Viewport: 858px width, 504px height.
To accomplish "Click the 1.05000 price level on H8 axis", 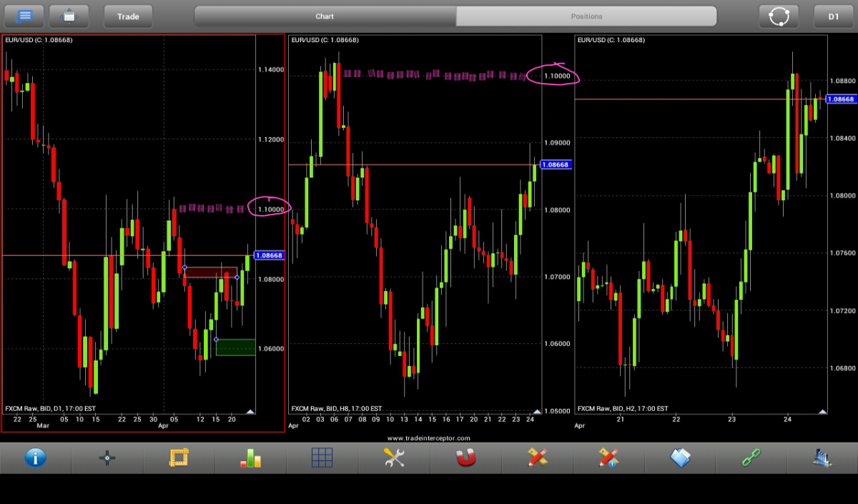I will pos(557,411).
